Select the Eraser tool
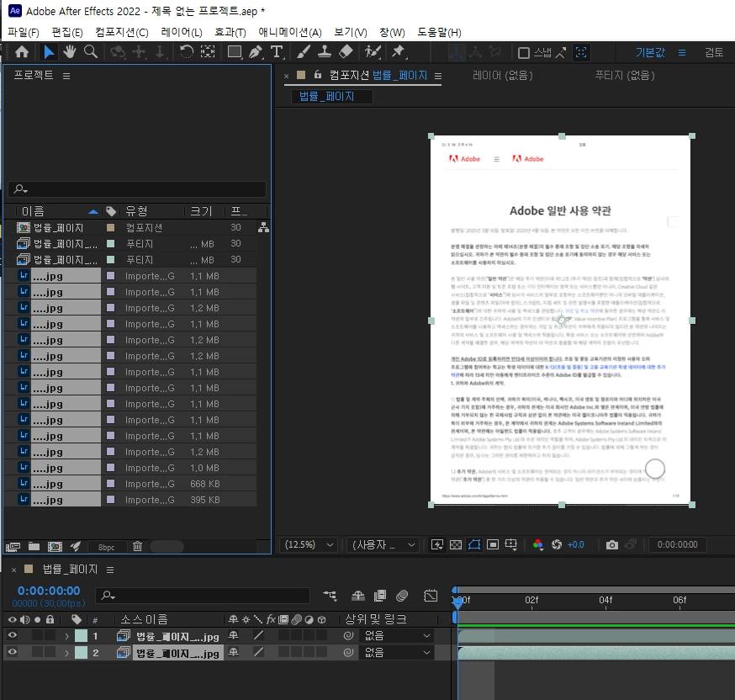Viewport: 735px width, 700px height. tap(346, 51)
